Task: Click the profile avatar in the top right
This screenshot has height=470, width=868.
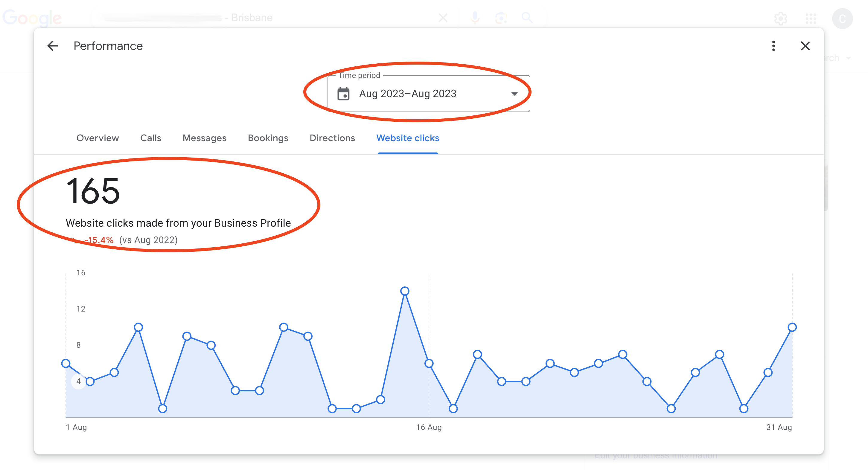Action: (x=843, y=19)
